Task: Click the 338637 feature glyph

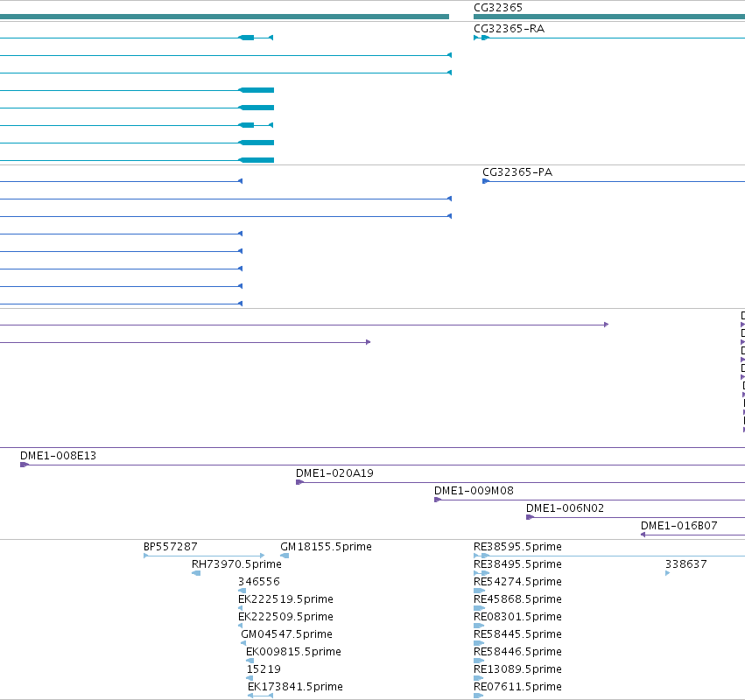Action: (x=668, y=574)
